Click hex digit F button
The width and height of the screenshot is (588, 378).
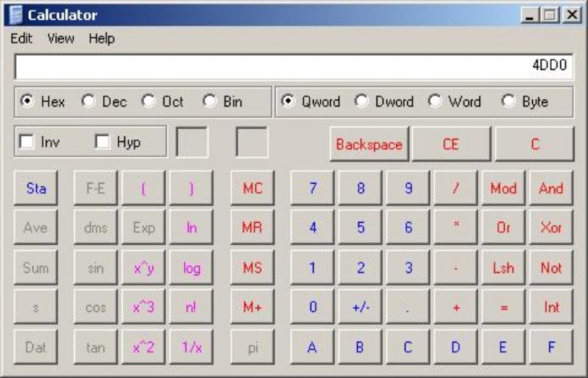point(551,347)
